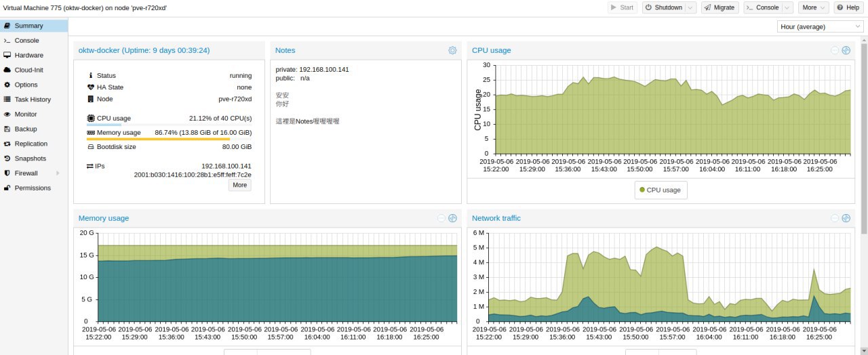868x355 pixels.
Task: Click the Memory usage progress bar
Action: 169,139
